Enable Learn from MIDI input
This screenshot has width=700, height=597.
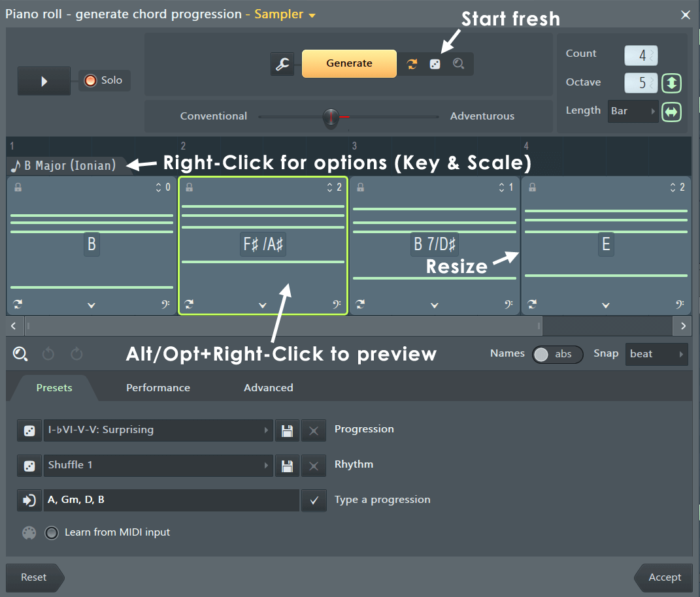click(51, 532)
